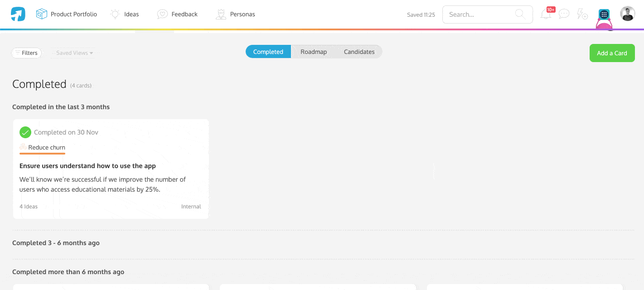Open the user profile avatar

(627, 14)
